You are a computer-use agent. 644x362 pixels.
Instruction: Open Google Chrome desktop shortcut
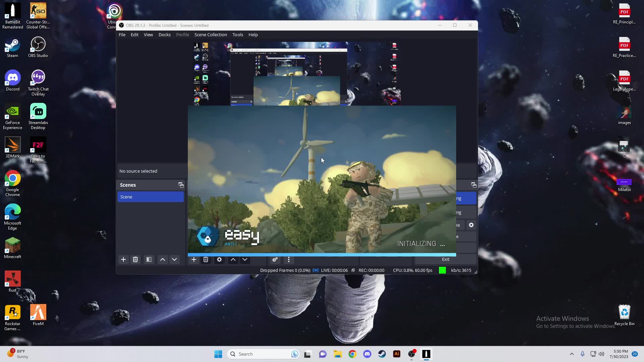point(13,184)
